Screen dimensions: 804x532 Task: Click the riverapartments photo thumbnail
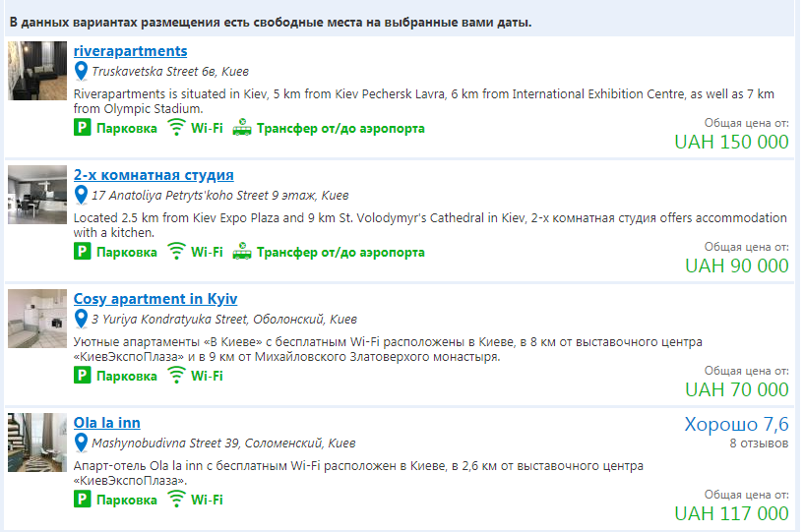pos(36,71)
